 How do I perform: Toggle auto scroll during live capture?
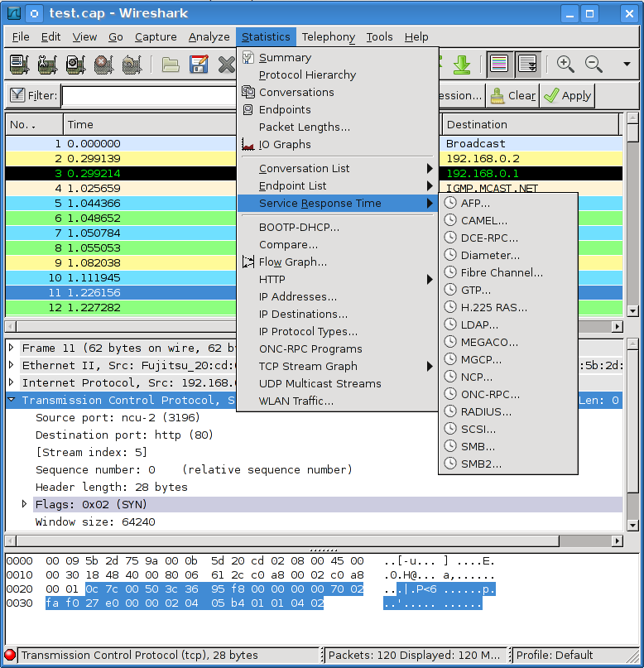coord(526,65)
